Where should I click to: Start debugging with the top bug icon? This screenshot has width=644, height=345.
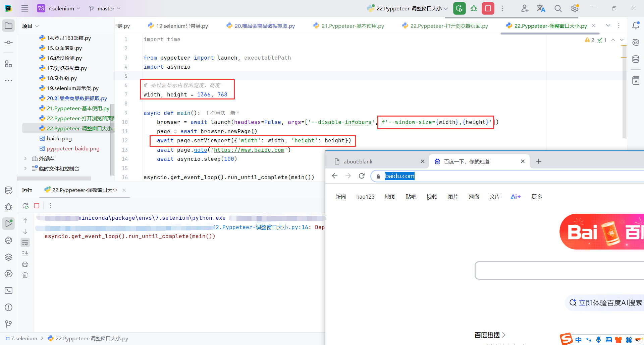click(x=474, y=8)
